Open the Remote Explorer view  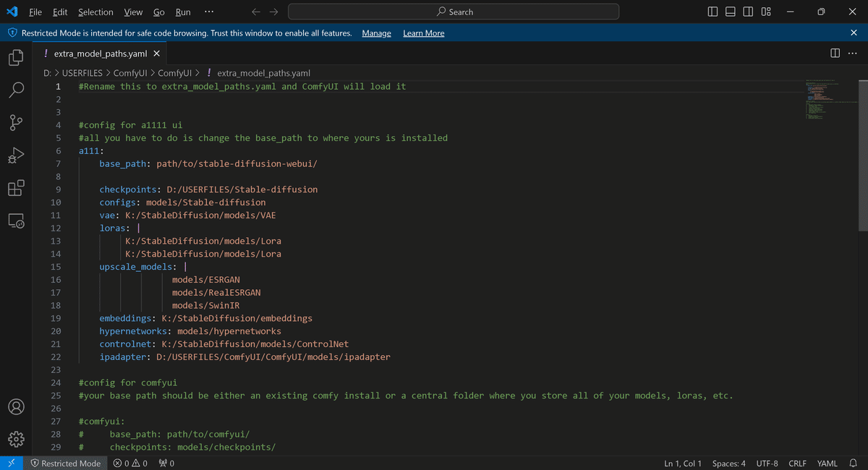coord(16,221)
